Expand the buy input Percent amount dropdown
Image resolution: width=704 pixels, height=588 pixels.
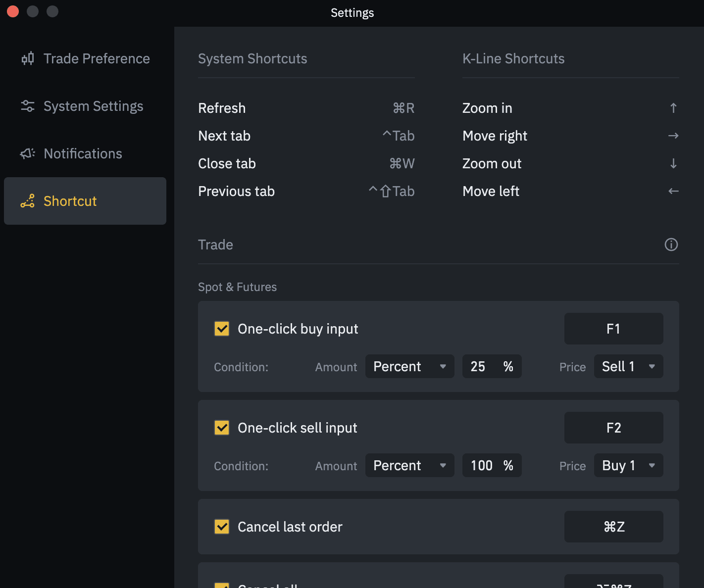tap(409, 366)
